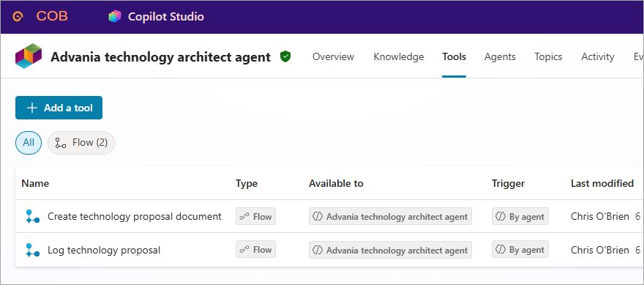Screen dimensions: 644x285
Task: Click Chris O'Brien in Create technology proposal row
Action: pyautogui.click(x=599, y=216)
